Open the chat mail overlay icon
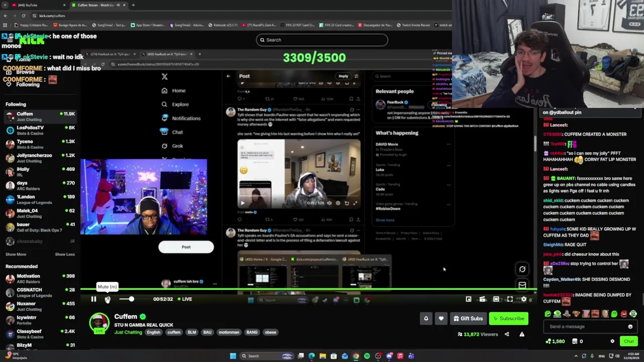The width and height of the screenshot is (644, 362). tap(522, 285)
